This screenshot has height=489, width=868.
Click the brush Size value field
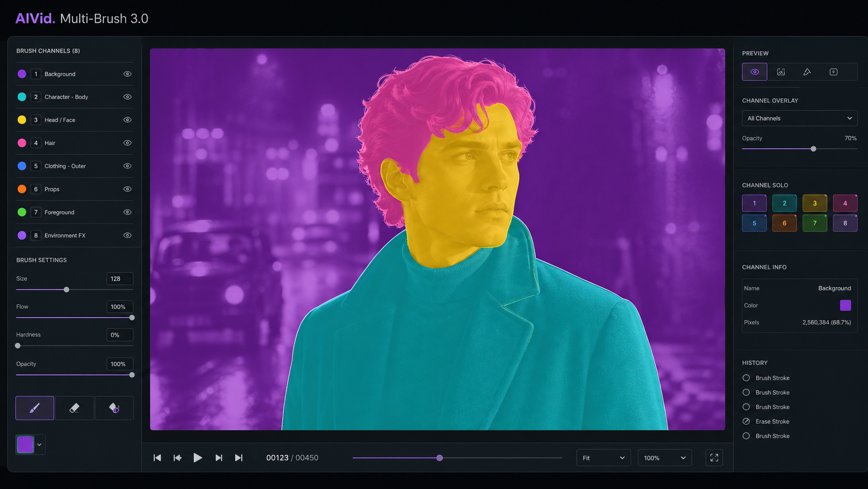click(119, 279)
